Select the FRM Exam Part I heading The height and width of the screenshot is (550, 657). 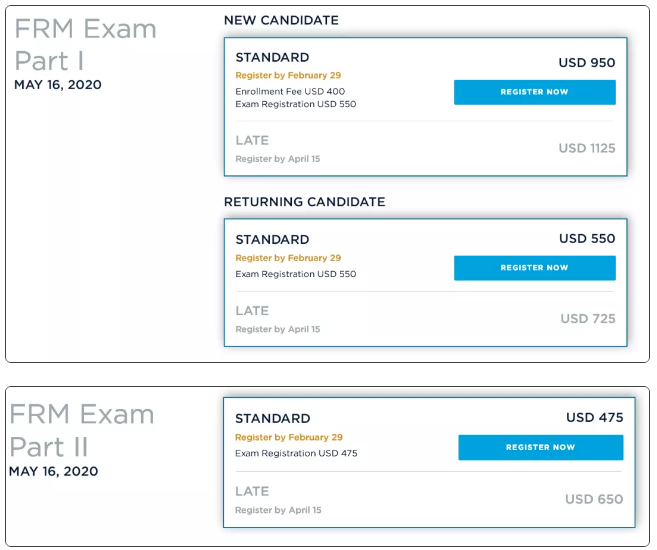85,44
